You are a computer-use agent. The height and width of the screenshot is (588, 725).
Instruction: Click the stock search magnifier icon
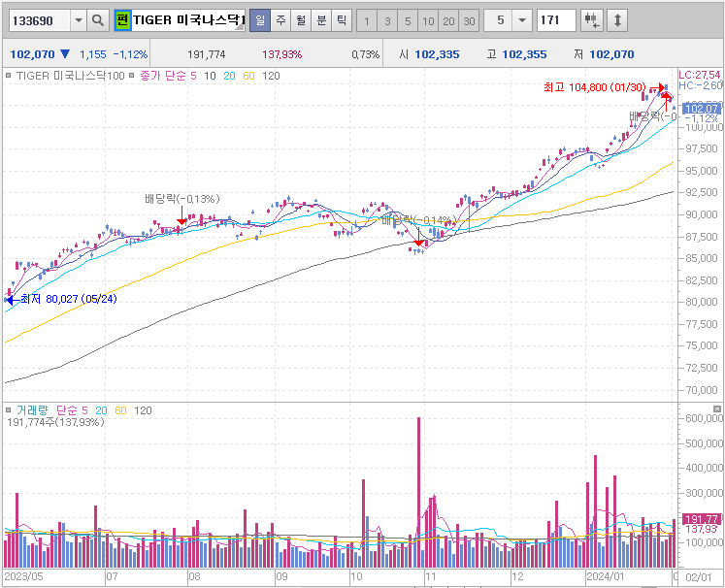pyautogui.click(x=98, y=20)
